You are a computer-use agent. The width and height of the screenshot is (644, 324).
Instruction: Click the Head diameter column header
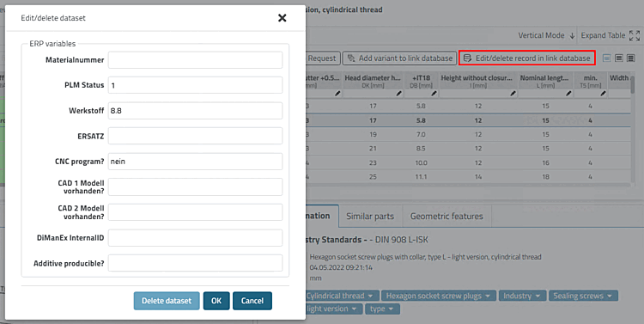click(373, 81)
